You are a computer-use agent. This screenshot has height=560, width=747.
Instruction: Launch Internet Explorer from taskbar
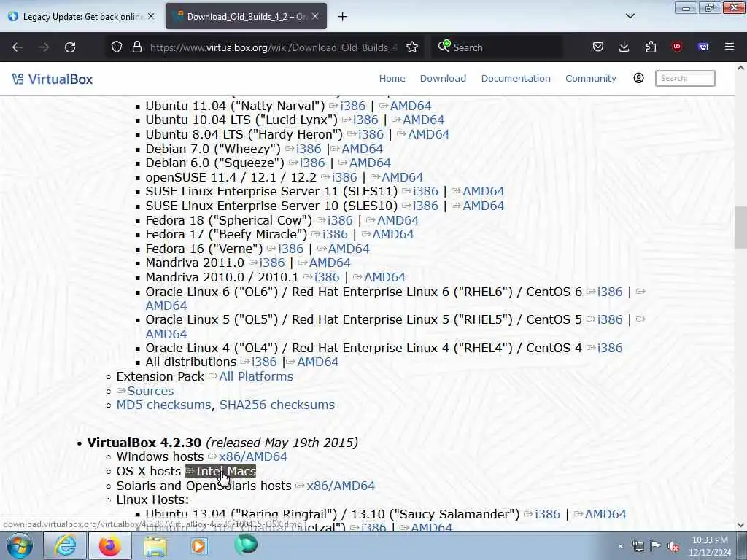click(x=65, y=545)
